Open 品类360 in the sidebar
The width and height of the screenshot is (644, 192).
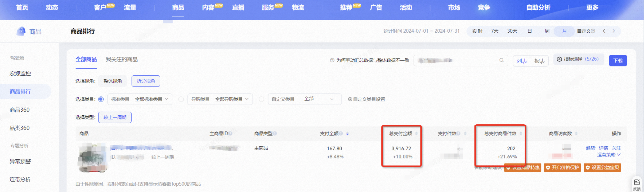(19, 128)
